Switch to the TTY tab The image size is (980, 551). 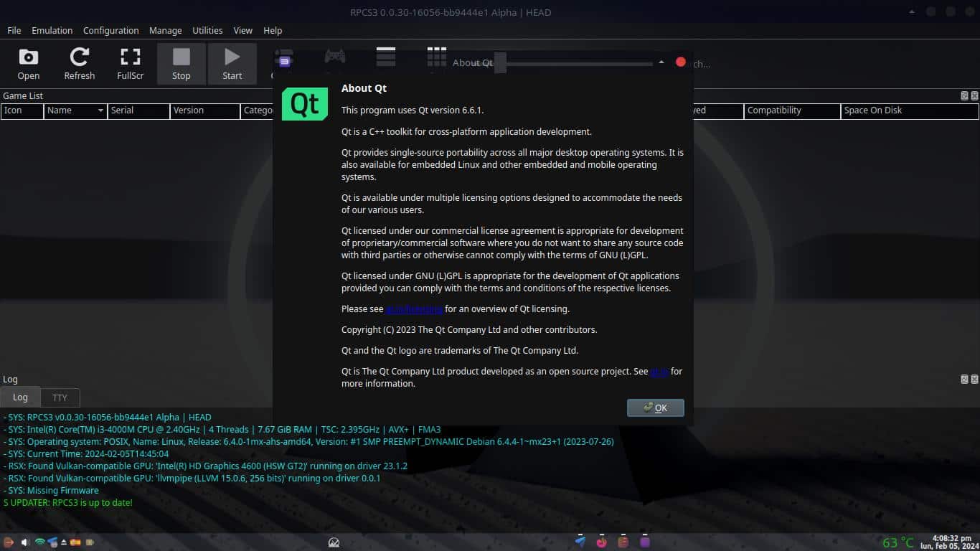coord(60,397)
